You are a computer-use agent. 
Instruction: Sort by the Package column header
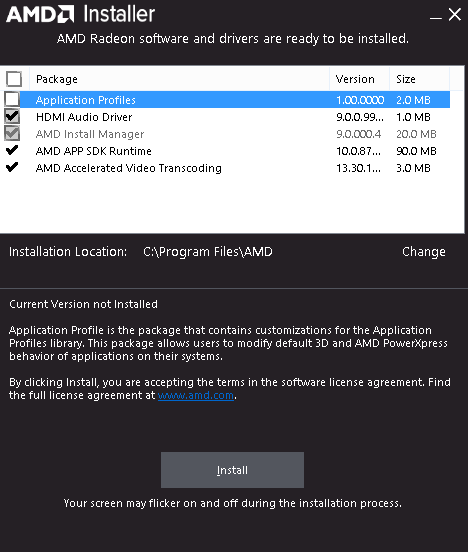180,79
